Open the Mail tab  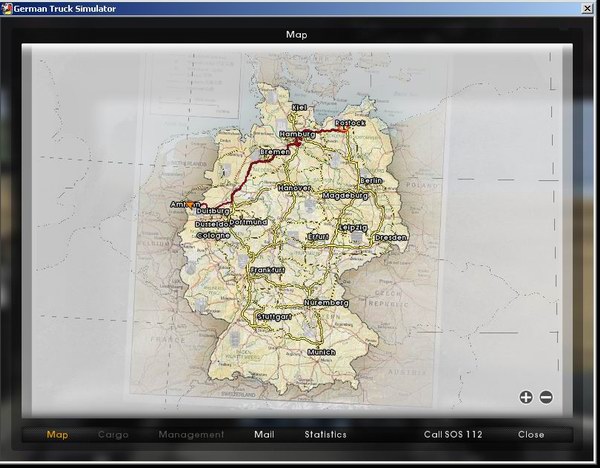pos(264,435)
